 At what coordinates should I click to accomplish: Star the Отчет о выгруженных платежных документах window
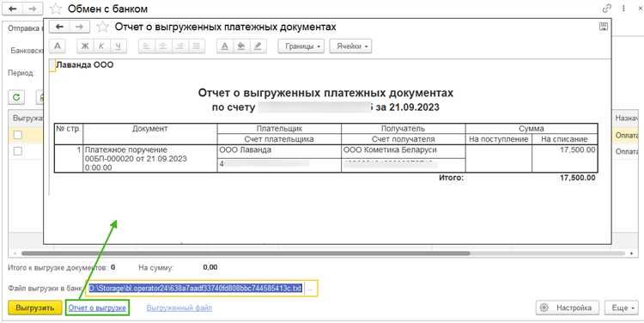point(103,27)
